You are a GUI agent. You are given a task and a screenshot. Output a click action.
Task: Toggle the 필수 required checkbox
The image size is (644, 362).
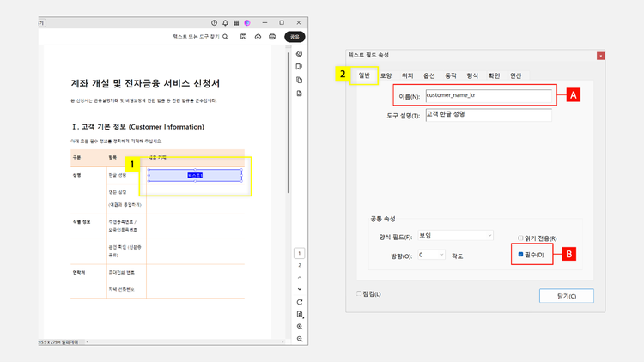[x=520, y=255]
